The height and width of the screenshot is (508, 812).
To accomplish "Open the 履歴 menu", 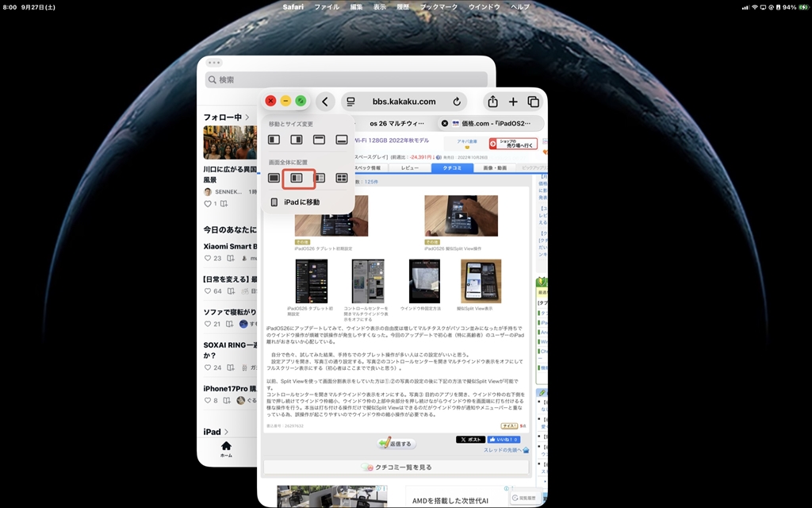I will point(403,6).
